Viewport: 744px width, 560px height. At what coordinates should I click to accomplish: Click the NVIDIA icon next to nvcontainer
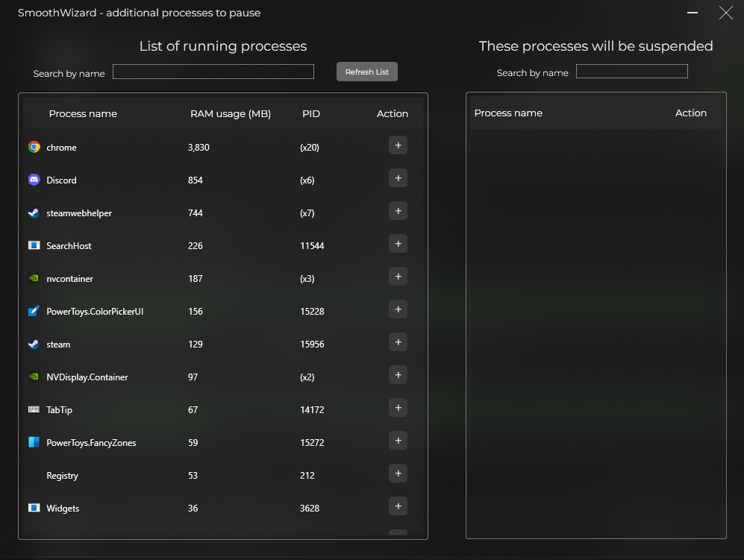pyautogui.click(x=34, y=278)
